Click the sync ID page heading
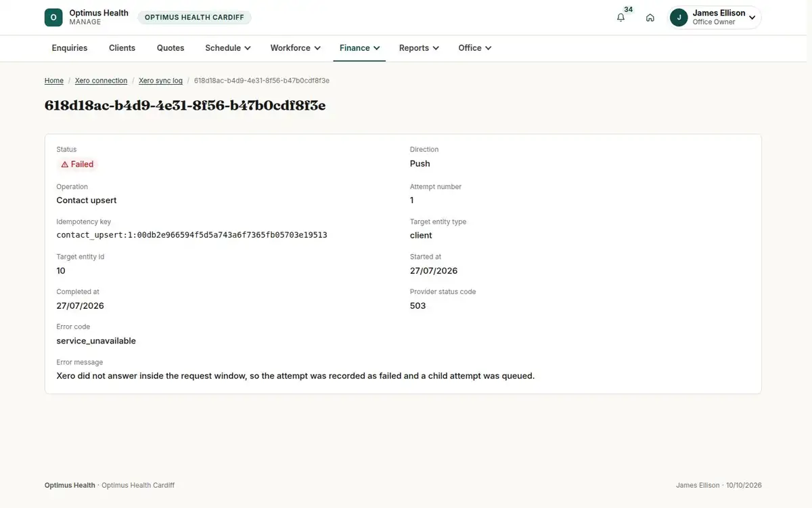 click(185, 106)
